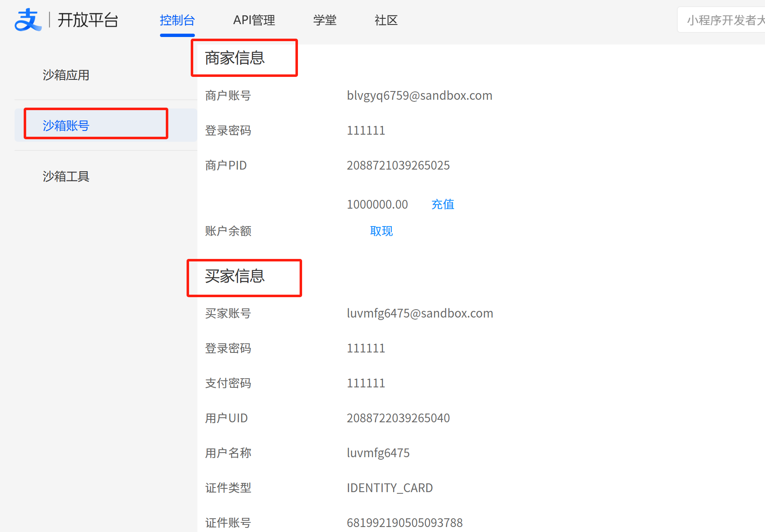Click balance value 1000000.00
Viewport: 765px width, 532px height.
[377, 204]
